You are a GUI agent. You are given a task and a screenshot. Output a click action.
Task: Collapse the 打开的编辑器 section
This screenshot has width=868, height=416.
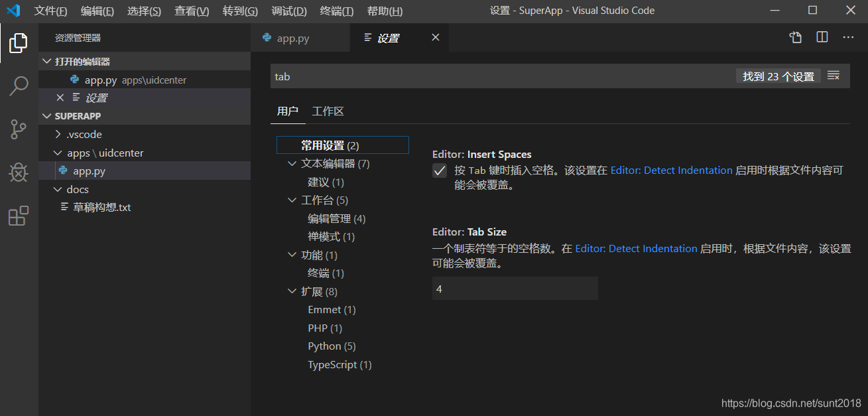click(46, 61)
